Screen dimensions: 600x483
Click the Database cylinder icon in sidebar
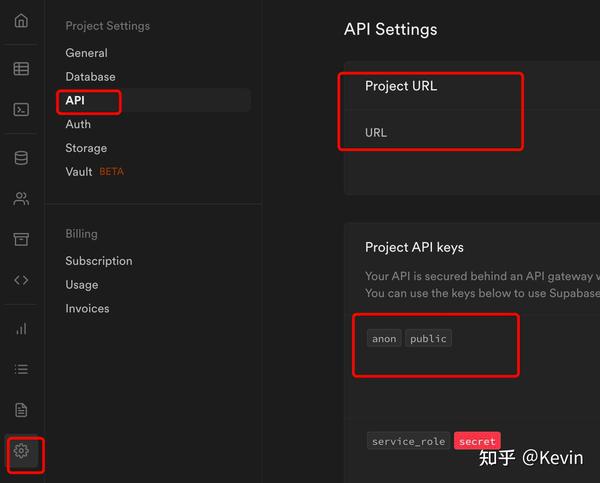(21, 158)
